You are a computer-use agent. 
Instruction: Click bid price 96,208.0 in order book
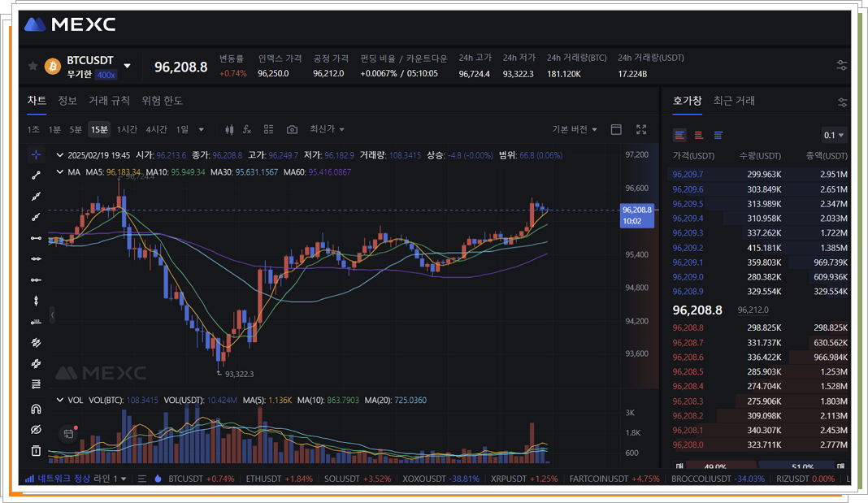(x=688, y=444)
